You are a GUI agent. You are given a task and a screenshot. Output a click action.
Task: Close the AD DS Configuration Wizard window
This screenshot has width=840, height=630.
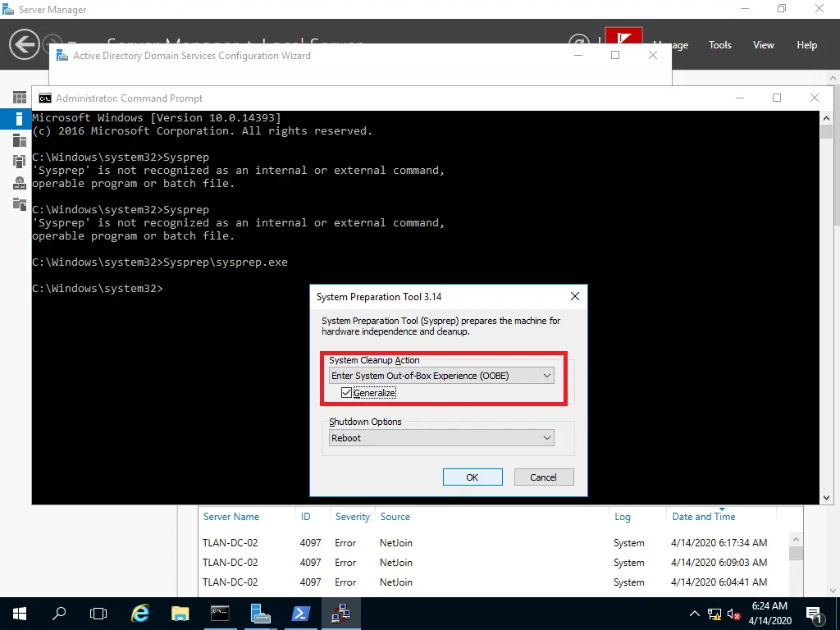(x=652, y=55)
